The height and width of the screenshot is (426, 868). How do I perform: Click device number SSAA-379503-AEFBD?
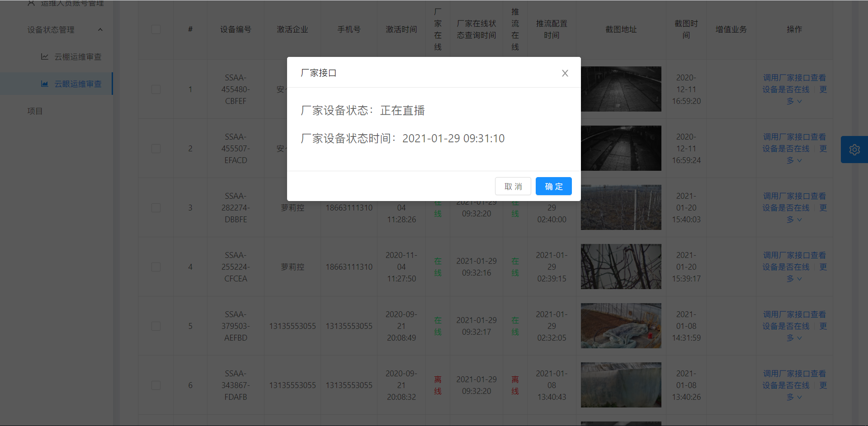click(x=236, y=326)
